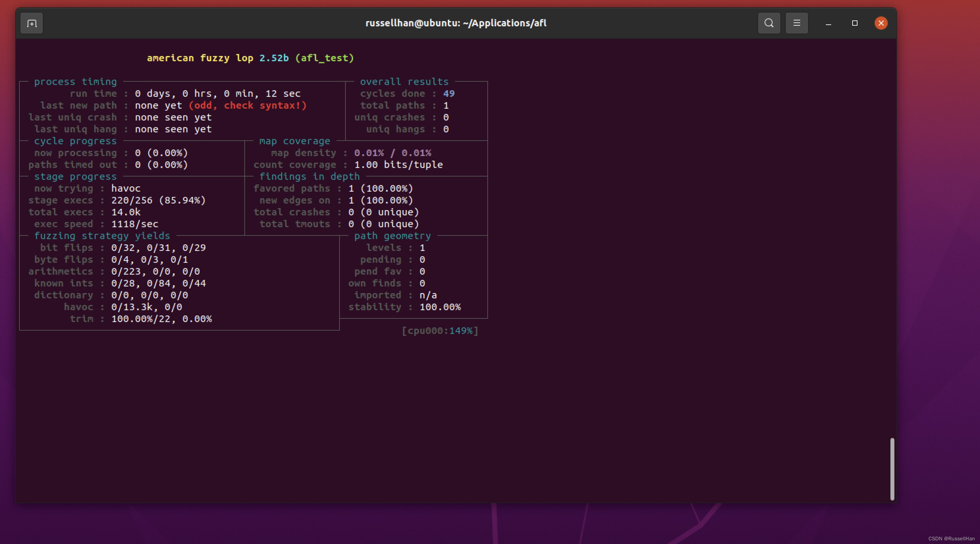Click dictionary value '0/0, 0/0, 0/0'
980x544 pixels.
tap(150, 295)
